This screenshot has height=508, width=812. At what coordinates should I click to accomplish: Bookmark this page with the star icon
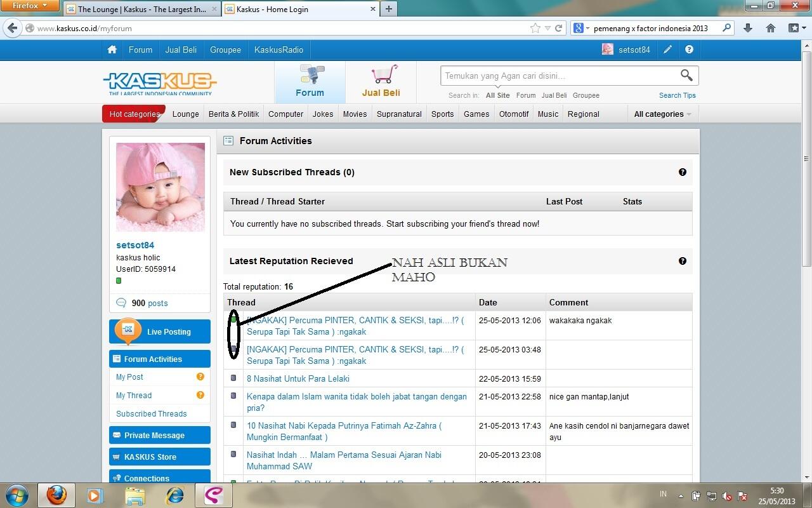(x=535, y=28)
